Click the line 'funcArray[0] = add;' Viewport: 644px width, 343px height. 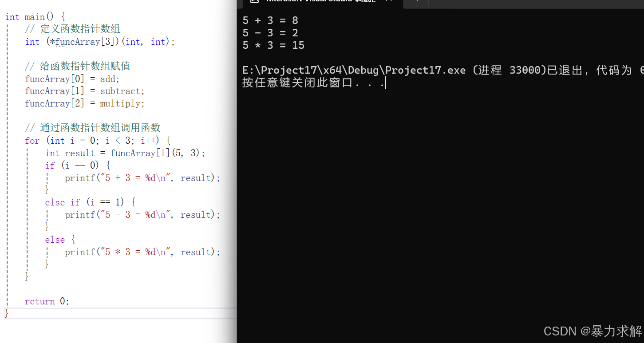tap(72, 79)
